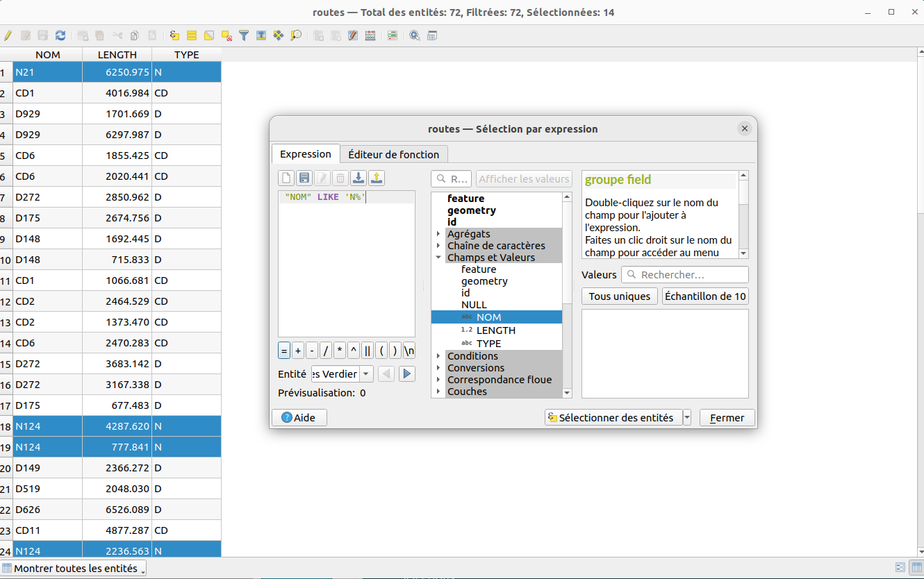Click the D929 cell in row 3

[48, 114]
